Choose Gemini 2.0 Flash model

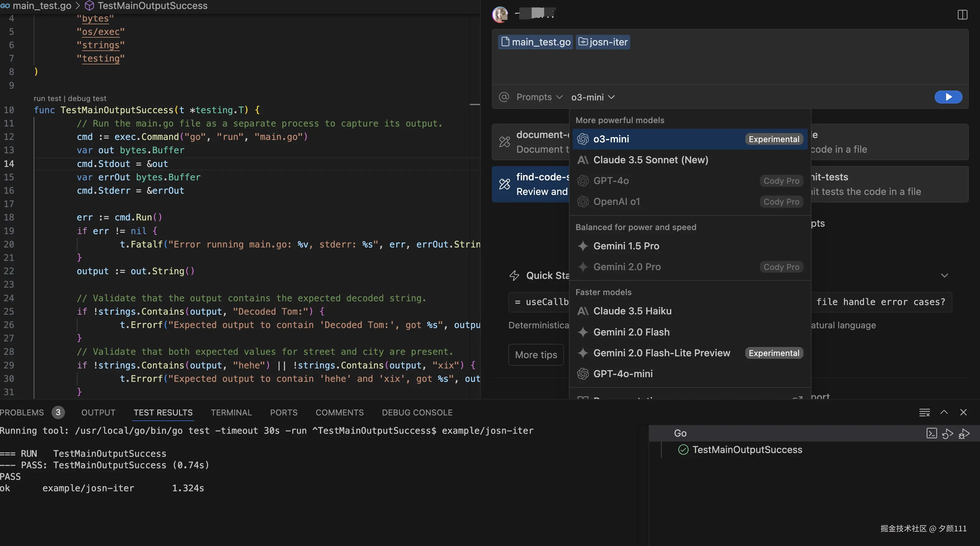point(631,332)
